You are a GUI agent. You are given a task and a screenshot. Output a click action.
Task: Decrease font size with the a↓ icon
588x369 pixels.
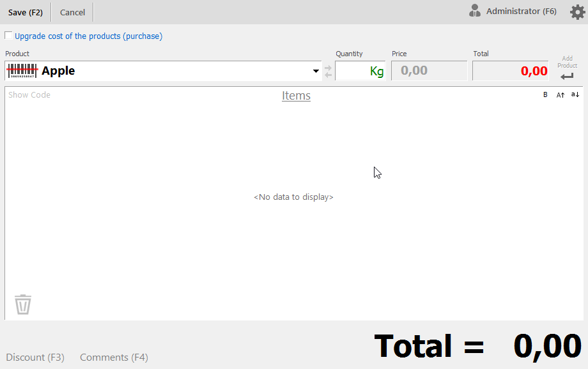[x=575, y=94]
